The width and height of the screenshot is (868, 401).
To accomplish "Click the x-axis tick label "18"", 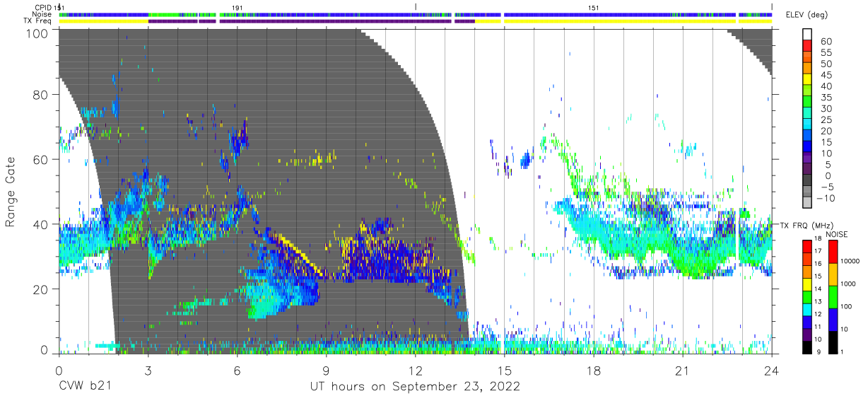I will 594,371.
